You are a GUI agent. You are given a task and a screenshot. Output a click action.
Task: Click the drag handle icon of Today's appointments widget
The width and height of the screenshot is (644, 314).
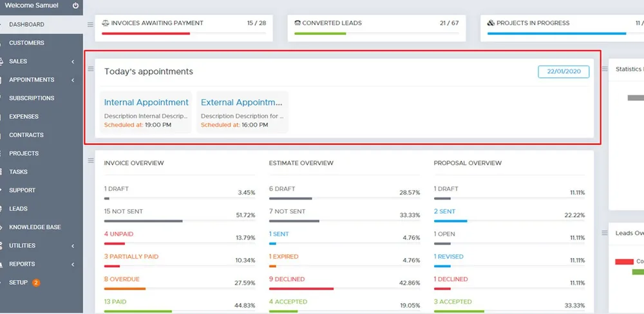91,69
